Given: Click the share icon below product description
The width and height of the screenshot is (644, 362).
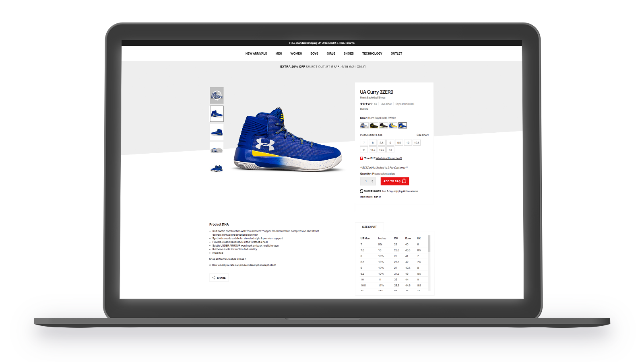Looking at the screenshot, I should click(214, 278).
